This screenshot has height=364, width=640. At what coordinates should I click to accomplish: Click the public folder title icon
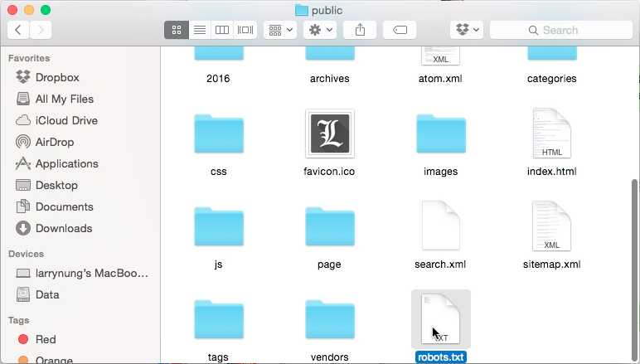(x=301, y=10)
